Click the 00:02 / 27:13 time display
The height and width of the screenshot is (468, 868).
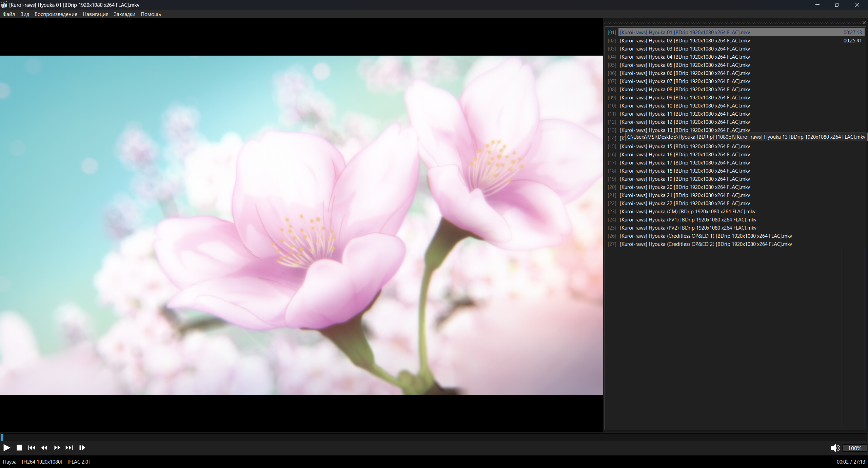pos(851,462)
